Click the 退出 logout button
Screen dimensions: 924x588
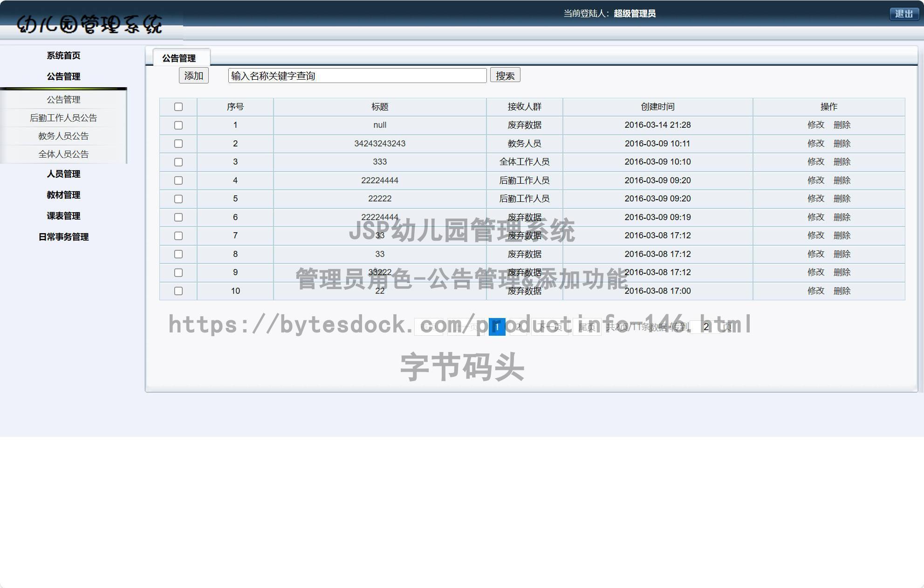903,14
